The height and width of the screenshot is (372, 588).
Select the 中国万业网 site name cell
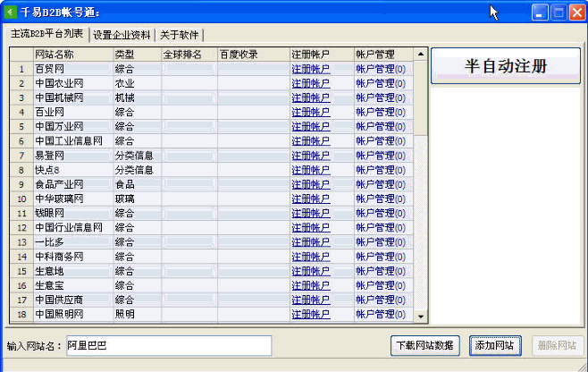(x=73, y=127)
